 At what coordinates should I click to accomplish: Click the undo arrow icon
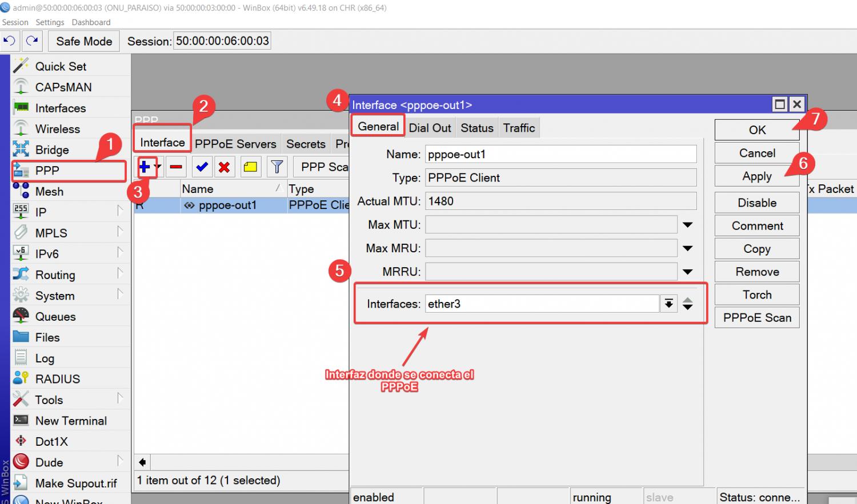[x=9, y=41]
